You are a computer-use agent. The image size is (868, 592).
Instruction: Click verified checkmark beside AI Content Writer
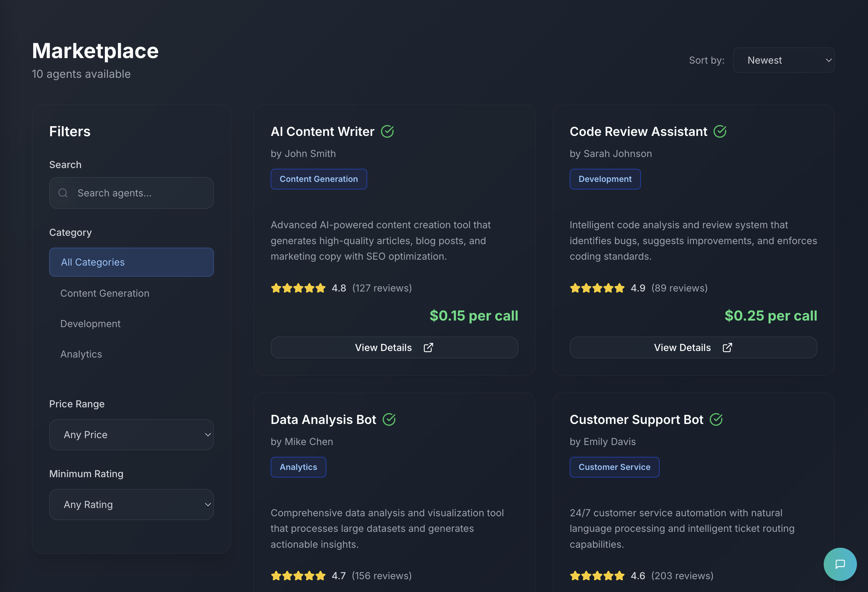387,131
